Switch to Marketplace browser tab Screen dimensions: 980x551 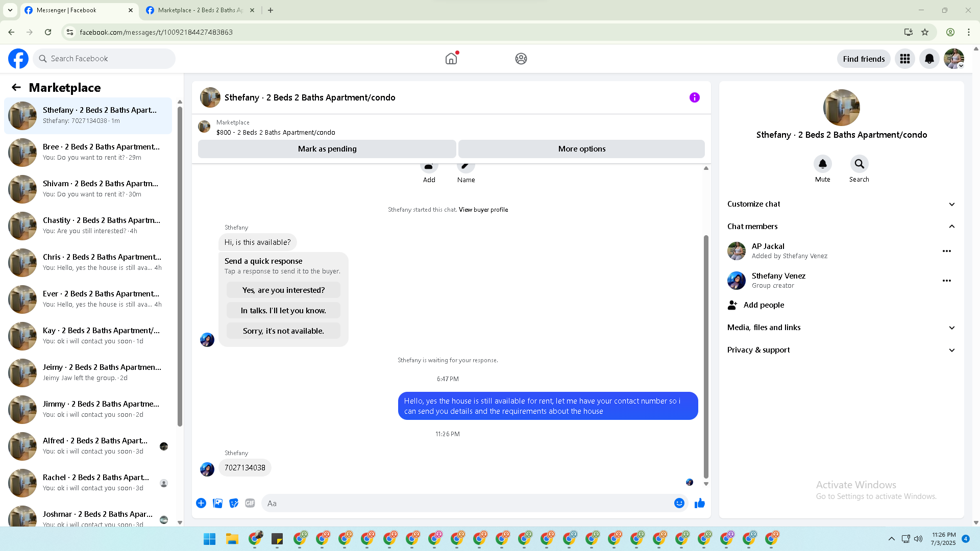[x=200, y=10]
